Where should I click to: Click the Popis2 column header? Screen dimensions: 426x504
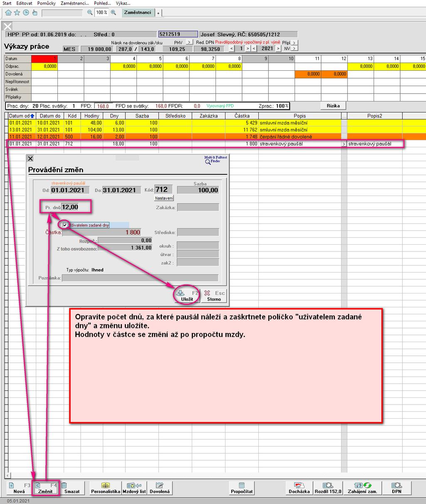374,116
